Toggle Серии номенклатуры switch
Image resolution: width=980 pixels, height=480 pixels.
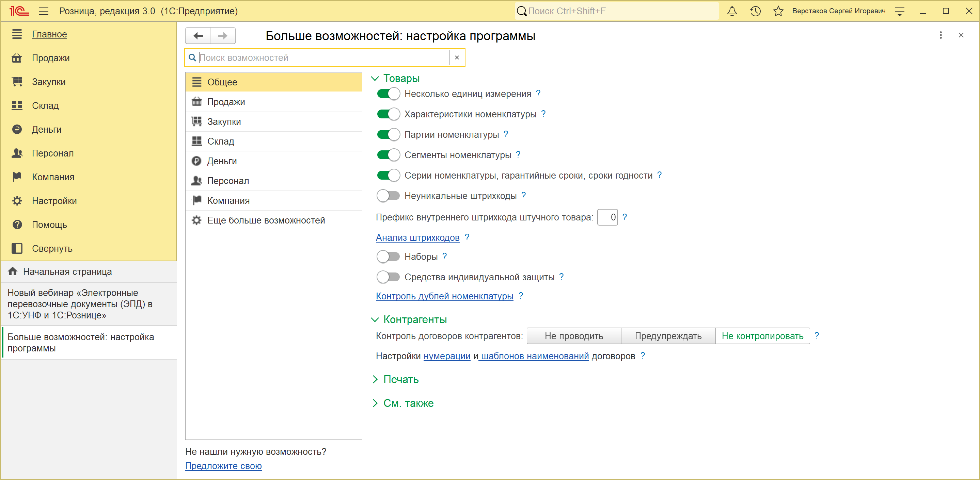[388, 175]
